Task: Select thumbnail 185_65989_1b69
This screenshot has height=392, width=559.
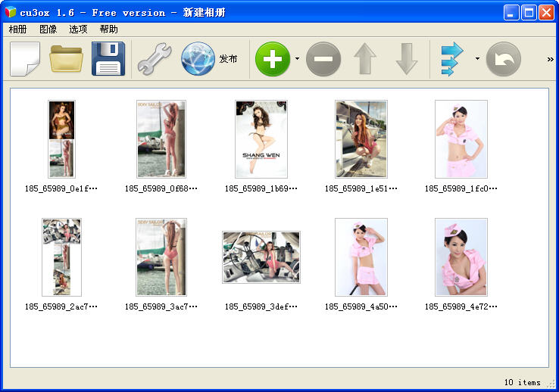Action: pyautogui.click(x=261, y=139)
